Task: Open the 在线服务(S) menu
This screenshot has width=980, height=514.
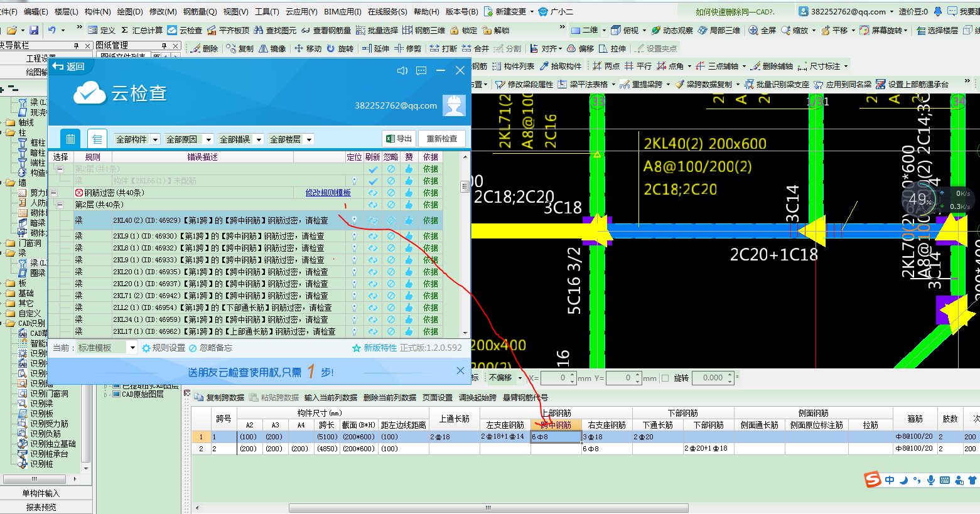Action: tap(387, 11)
